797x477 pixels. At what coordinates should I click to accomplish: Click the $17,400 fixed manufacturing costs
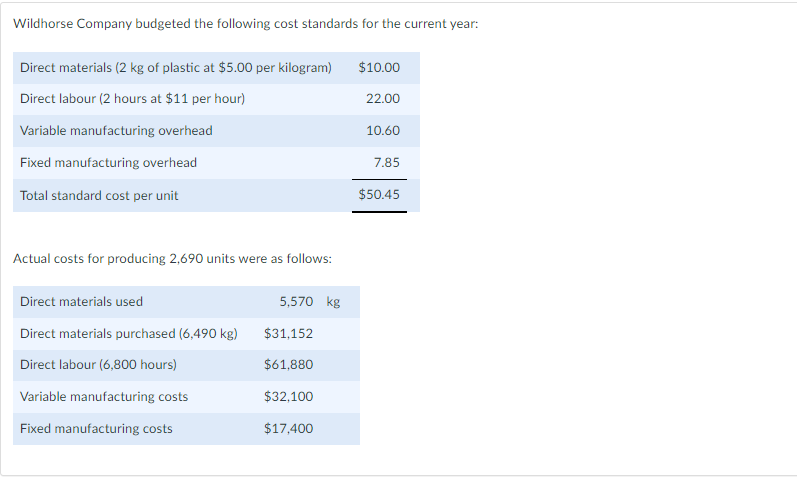(x=288, y=429)
